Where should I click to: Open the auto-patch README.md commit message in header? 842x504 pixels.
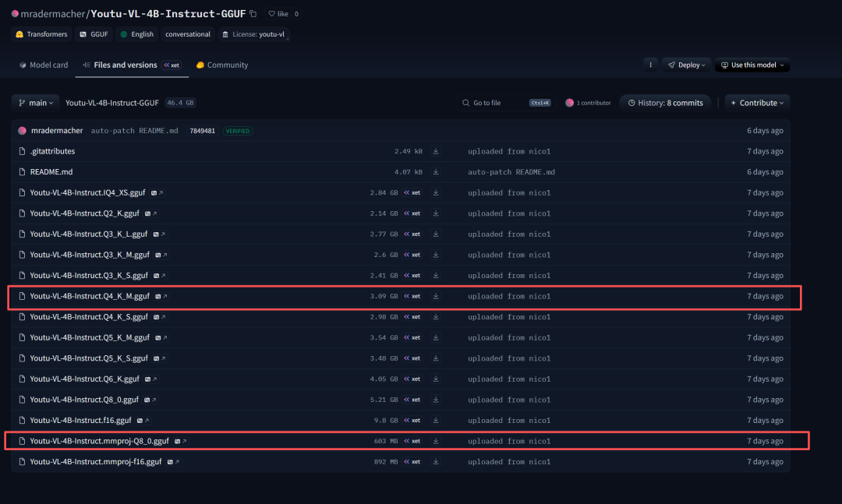point(134,131)
